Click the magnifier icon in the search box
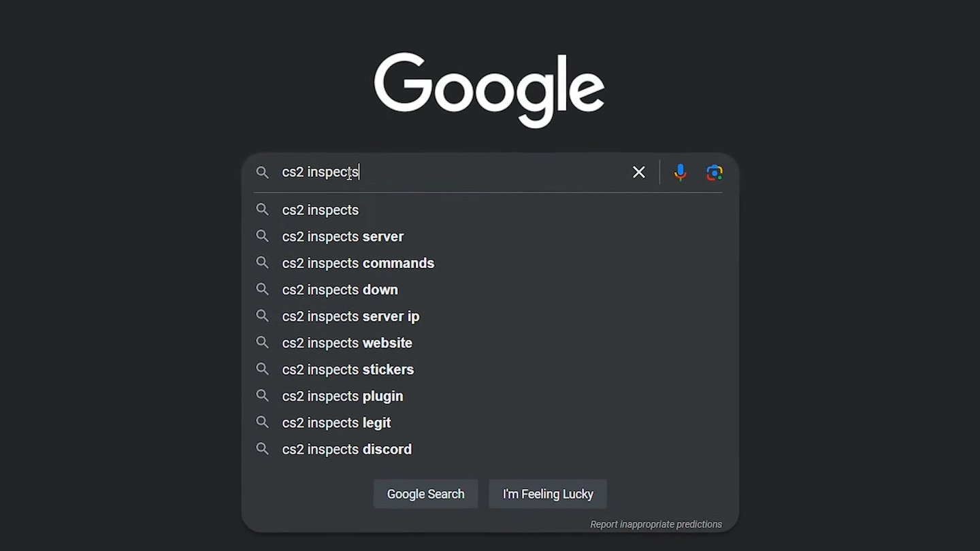 [263, 173]
